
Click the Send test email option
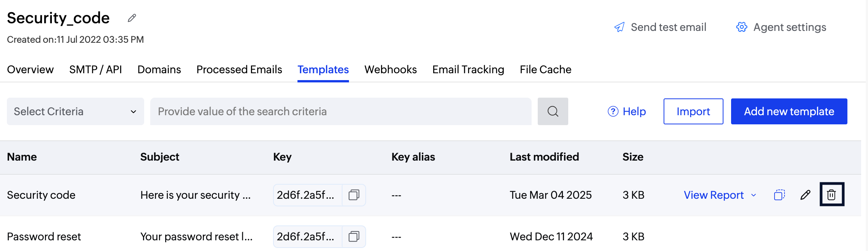point(660,27)
